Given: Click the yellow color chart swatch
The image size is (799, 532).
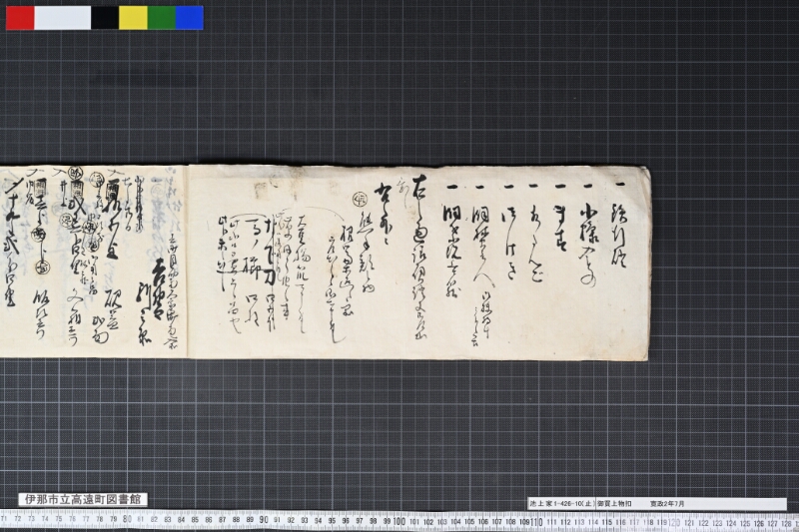Looking at the screenshot, I should click(x=134, y=18).
